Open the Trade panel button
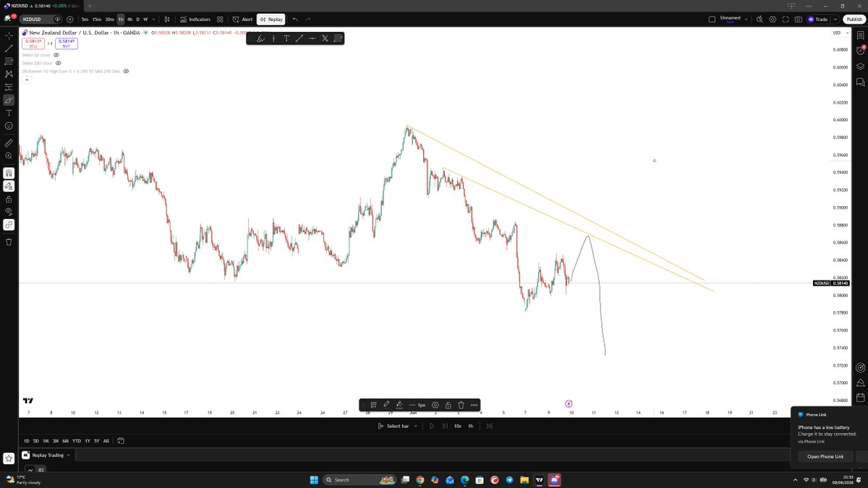 click(818, 20)
